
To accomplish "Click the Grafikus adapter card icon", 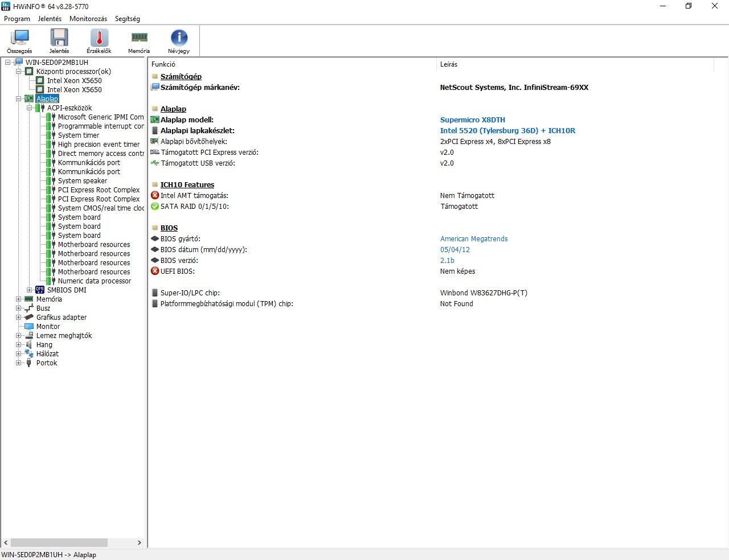I will [29, 318].
